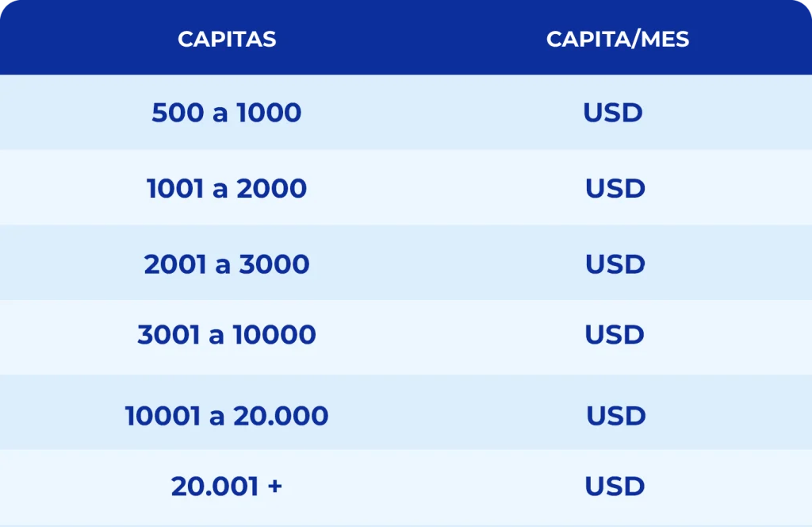Click the number 2001 in the third row

[x=175, y=264]
